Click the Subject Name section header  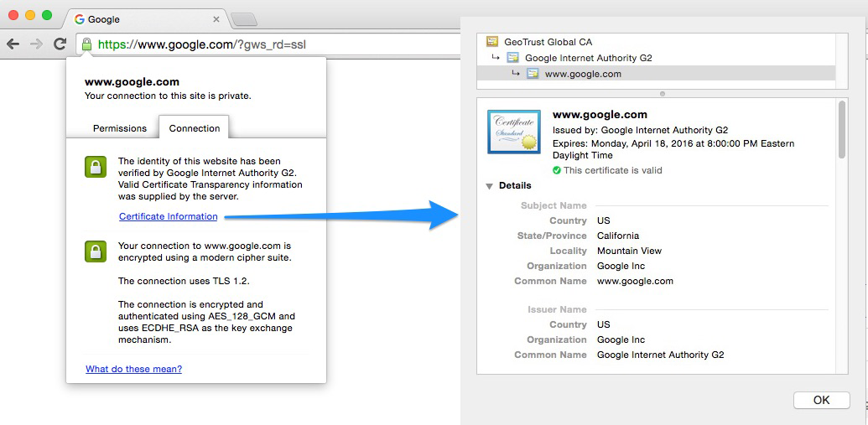click(554, 205)
